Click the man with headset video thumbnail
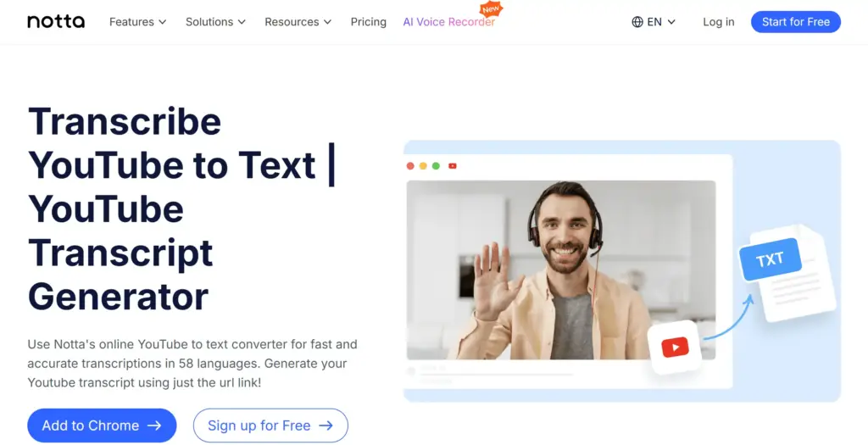Screen dimensions: 868x445 click(561, 270)
